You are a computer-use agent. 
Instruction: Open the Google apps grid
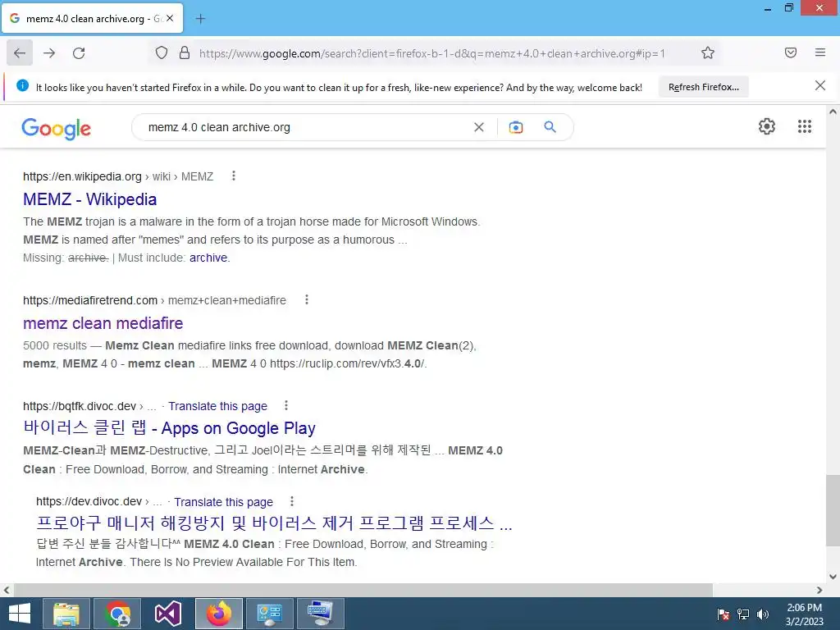pyautogui.click(x=805, y=126)
